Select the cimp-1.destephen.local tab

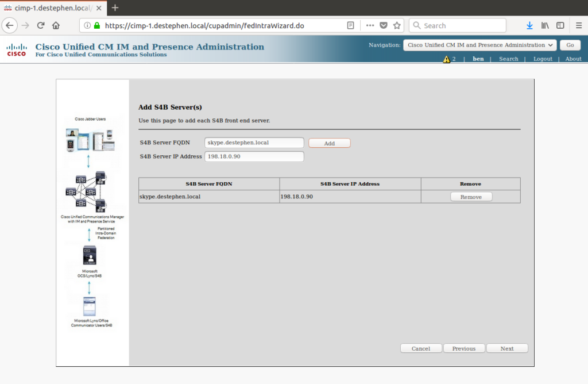(x=53, y=8)
